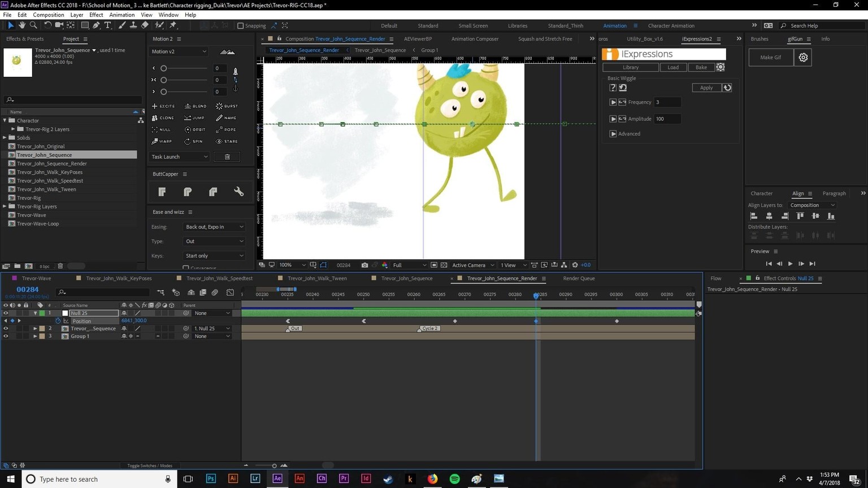The image size is (868, 488).
Task: Select the Selection arrow tool
Action: [10, 25]
